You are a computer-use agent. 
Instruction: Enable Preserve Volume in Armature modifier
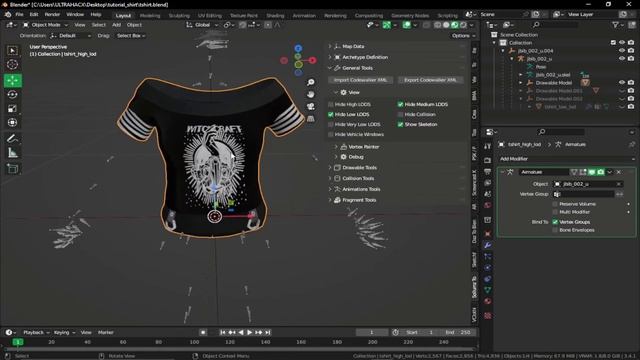555,204
